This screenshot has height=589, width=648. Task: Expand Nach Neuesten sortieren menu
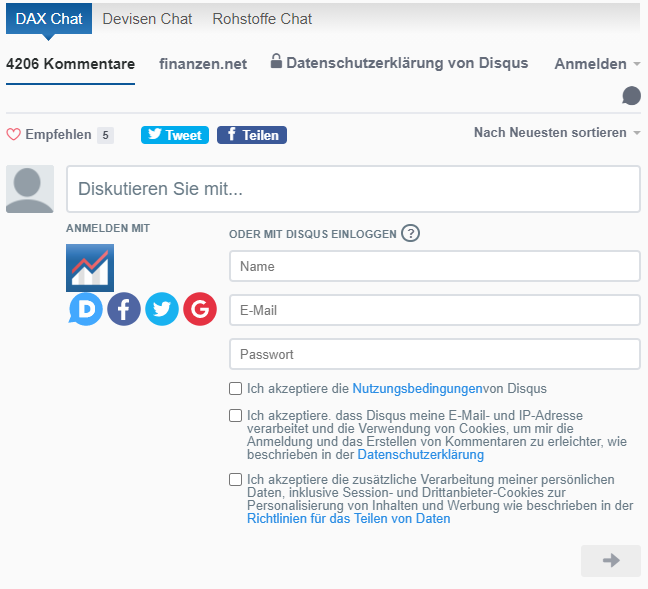557,133
